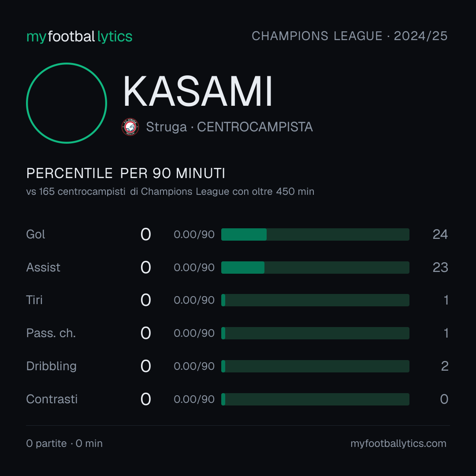Click the vs 165 centrocampisti comparison note
476x476 pixels.
170,192
